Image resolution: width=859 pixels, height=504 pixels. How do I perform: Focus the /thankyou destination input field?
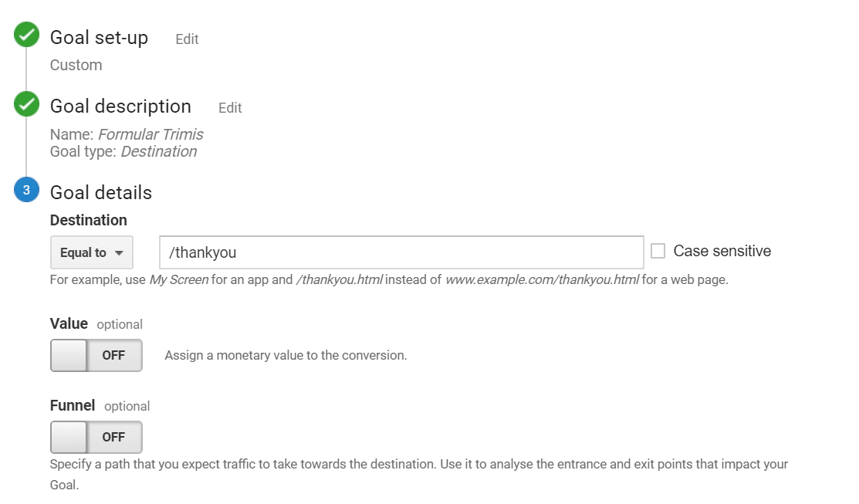click(x=401, y=252)
